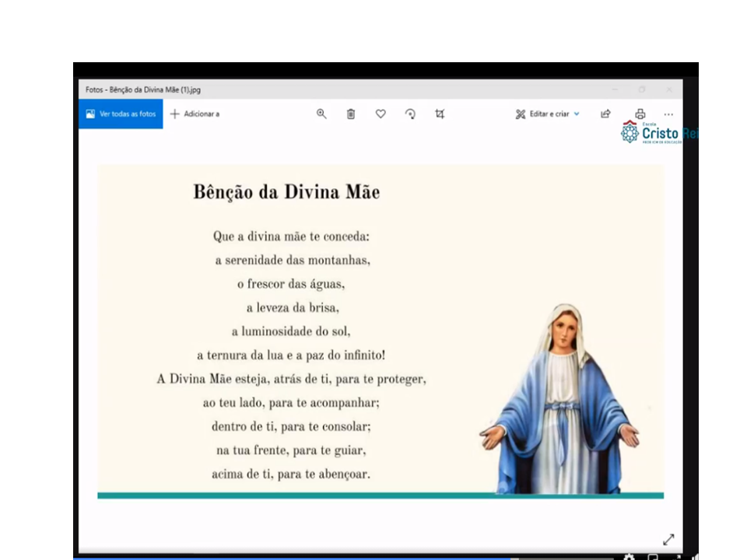Delete the photo with the trash icon
747x560 pixels.
[351, 114]
